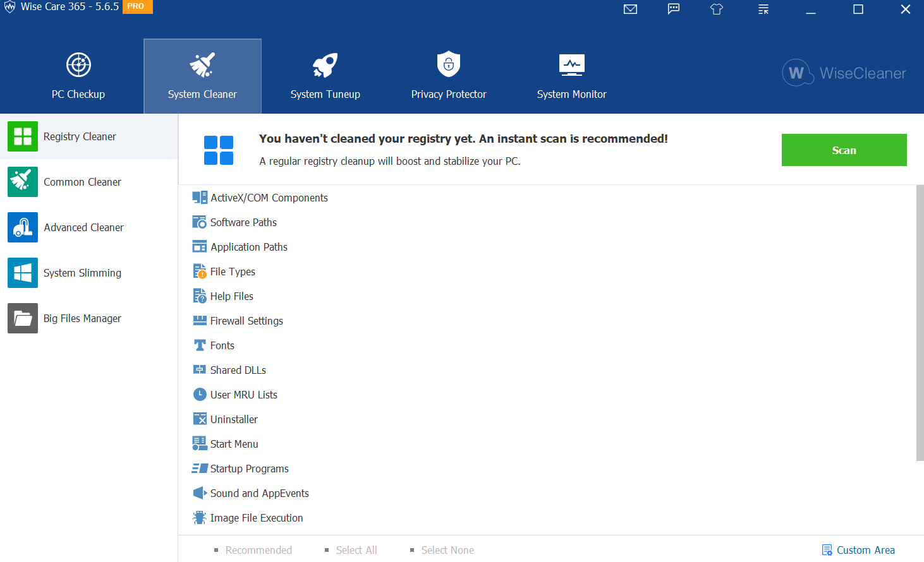Open the skin shirt icon

(x=717, y=9)
